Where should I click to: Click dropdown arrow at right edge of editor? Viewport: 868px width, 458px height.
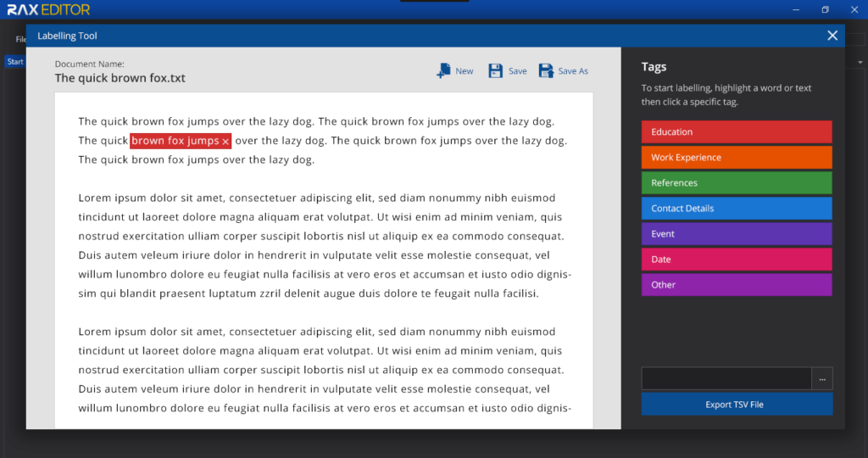[x=860, y=62]
